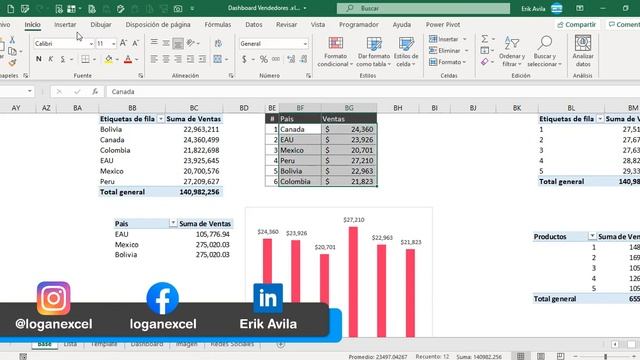Toggle italic formatting K button
The height and width of the screenshot is (360, 640).
point(51,59)
